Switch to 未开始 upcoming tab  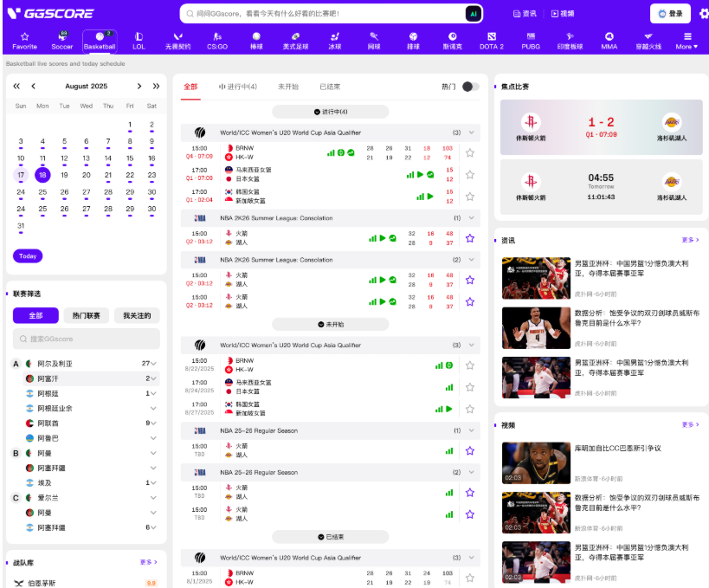288,87
